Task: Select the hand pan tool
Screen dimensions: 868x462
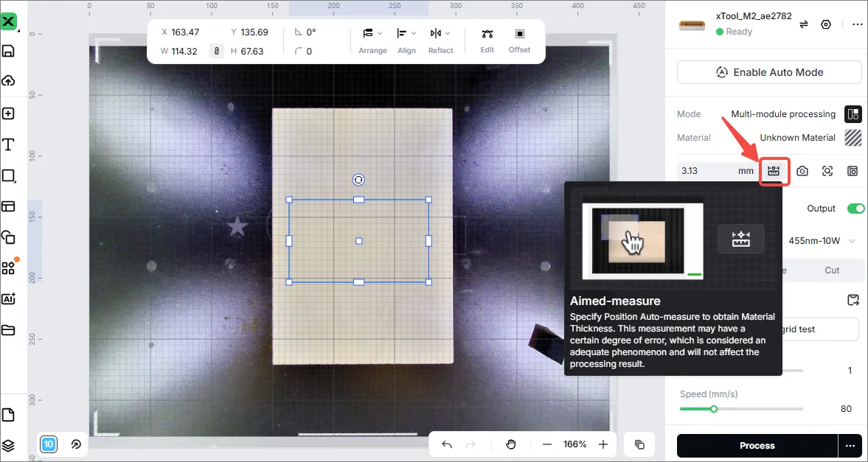Action: (x=511, y=444)
